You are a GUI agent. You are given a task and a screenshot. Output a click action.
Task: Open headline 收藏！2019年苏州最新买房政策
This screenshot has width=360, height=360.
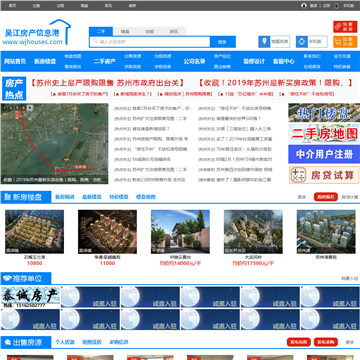pyautogui.click(x=275, y=83)
